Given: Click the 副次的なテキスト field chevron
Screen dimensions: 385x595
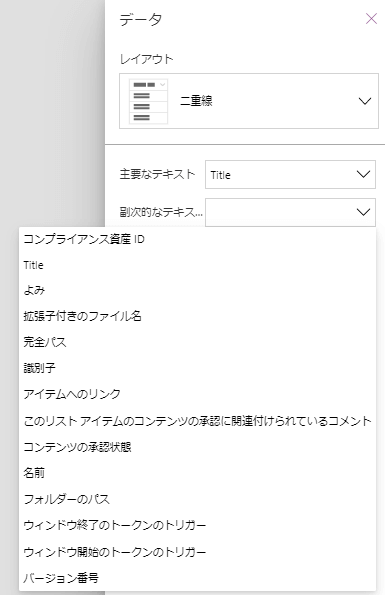Looking at the screenshot, I should 363,212.
